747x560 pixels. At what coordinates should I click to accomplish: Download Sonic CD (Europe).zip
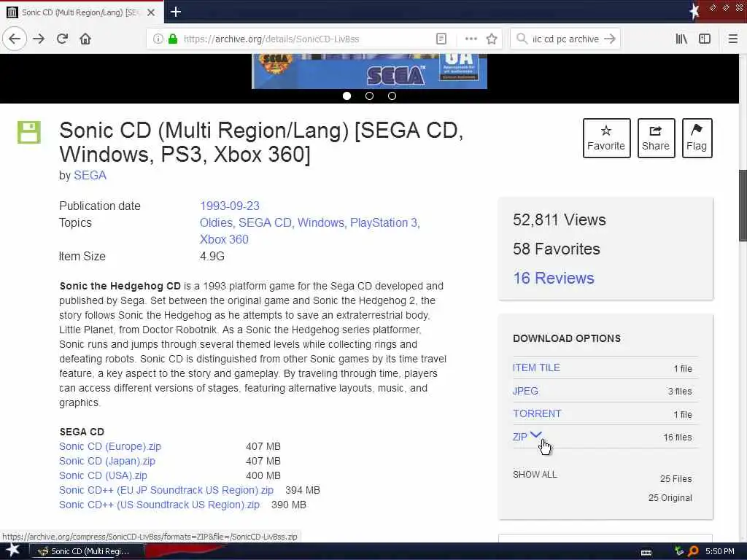pyautogui.click(x=110, y=446)
